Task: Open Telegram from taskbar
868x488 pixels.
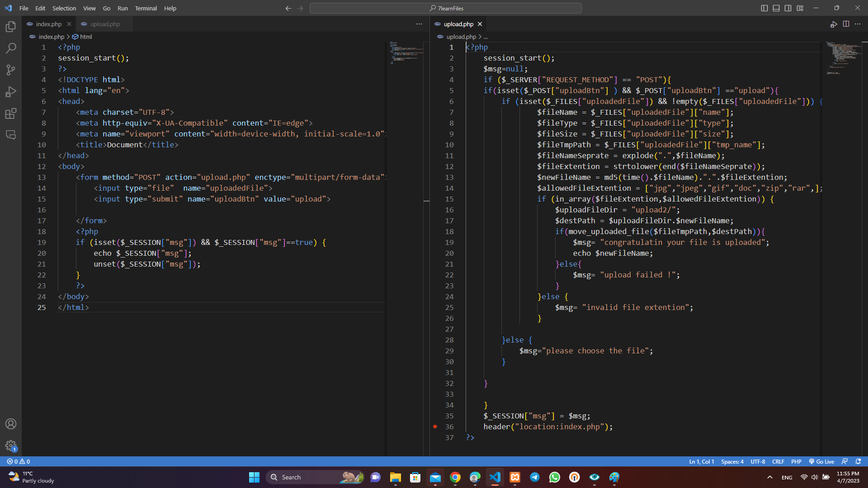Action: click(535, 477)
